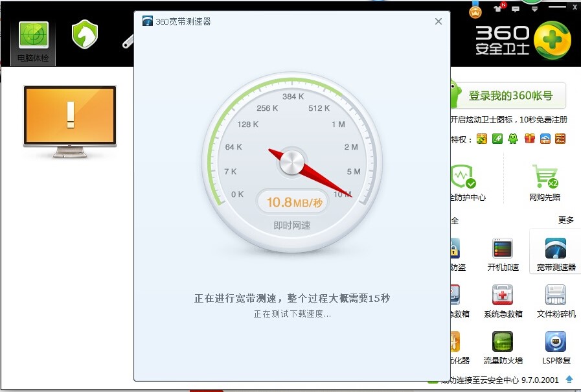Click the speedometer red needle hub
This screenshot has width=581, height=392.
[292, 163]
